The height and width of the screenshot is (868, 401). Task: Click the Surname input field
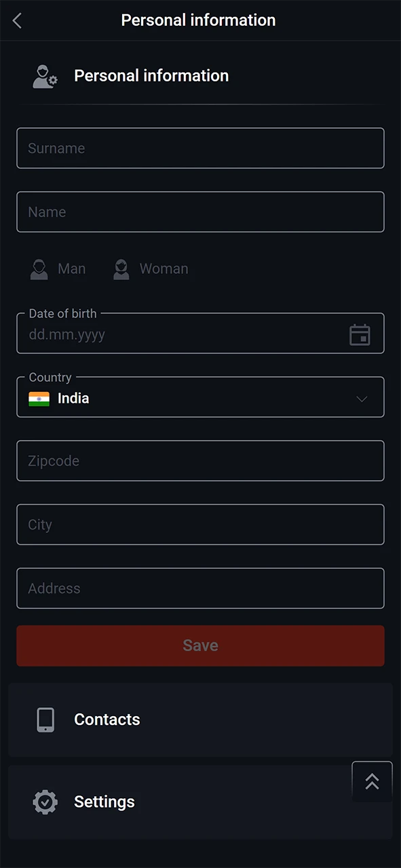[x=200, y=148]
